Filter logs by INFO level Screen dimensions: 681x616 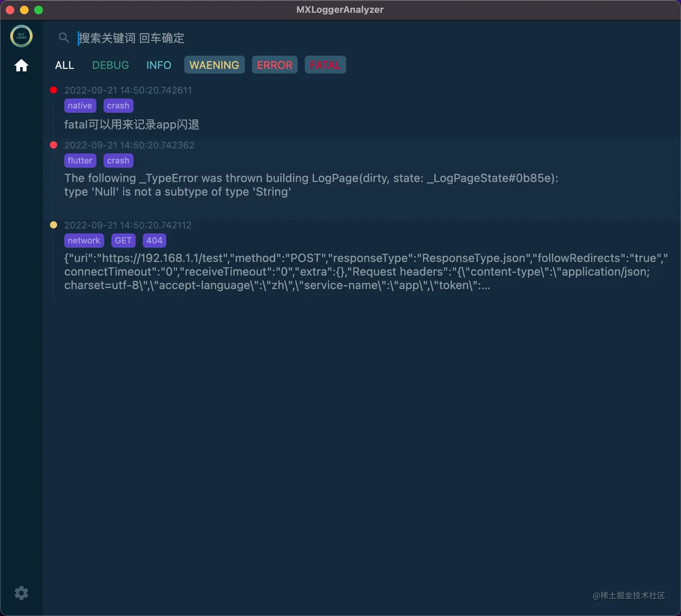(159, 65)
